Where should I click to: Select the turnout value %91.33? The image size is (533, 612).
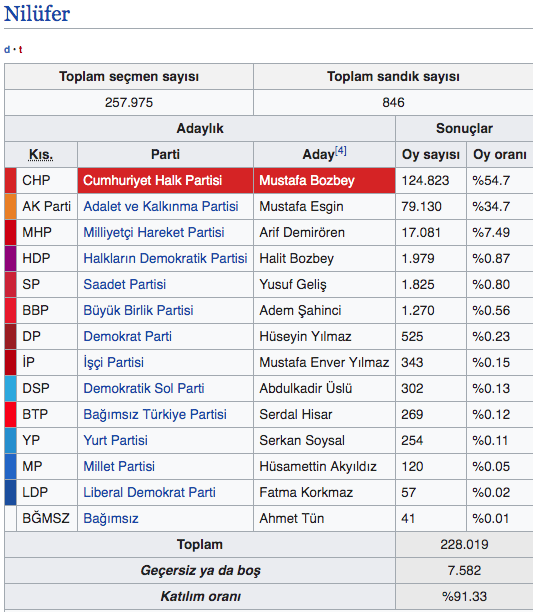coord(464,597)
